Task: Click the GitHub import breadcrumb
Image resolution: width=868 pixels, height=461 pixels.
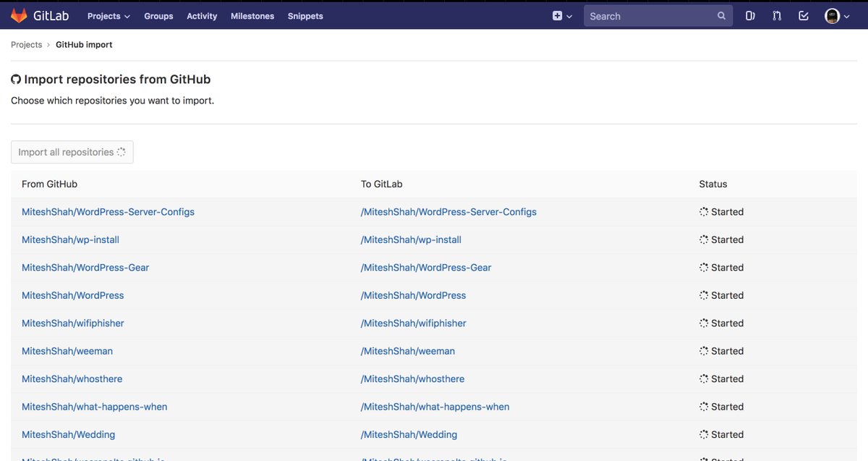Action: coord(84,45)
